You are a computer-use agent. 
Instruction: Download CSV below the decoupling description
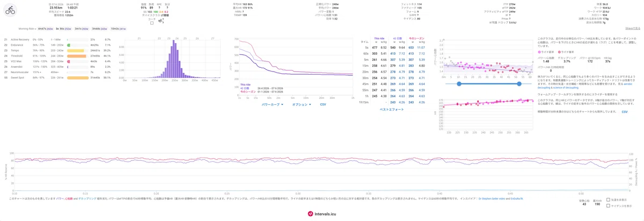coord(625,111)
